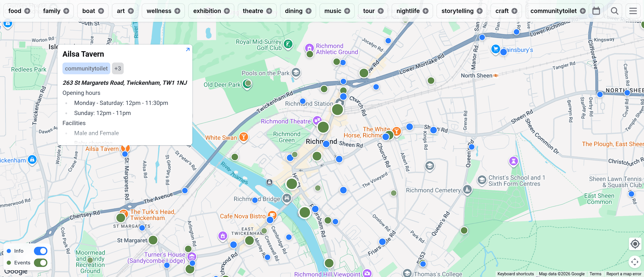Click The White Horse pub marker

click(396, 131)
